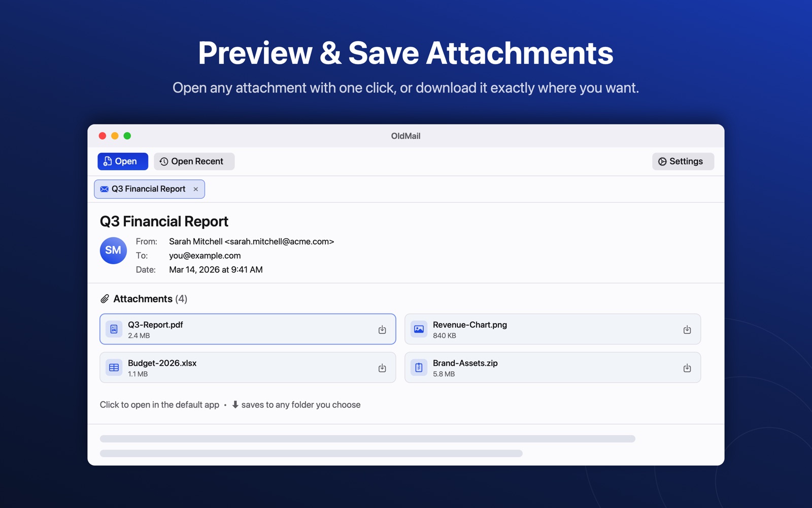The height and width of the screenshot is (508, 812).
Task: Download the Revenue-Chart.png attachment
Action: pos(687,330)
